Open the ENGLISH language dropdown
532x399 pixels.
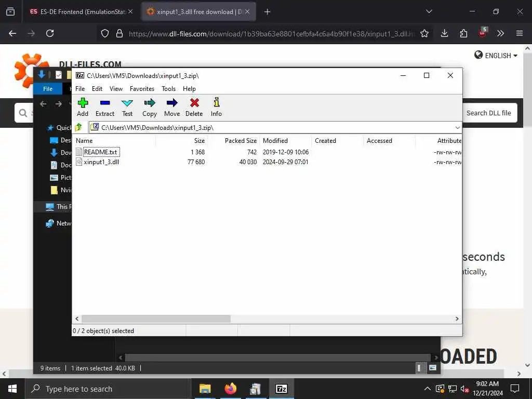pyautogui.click(x=496, y=55)
